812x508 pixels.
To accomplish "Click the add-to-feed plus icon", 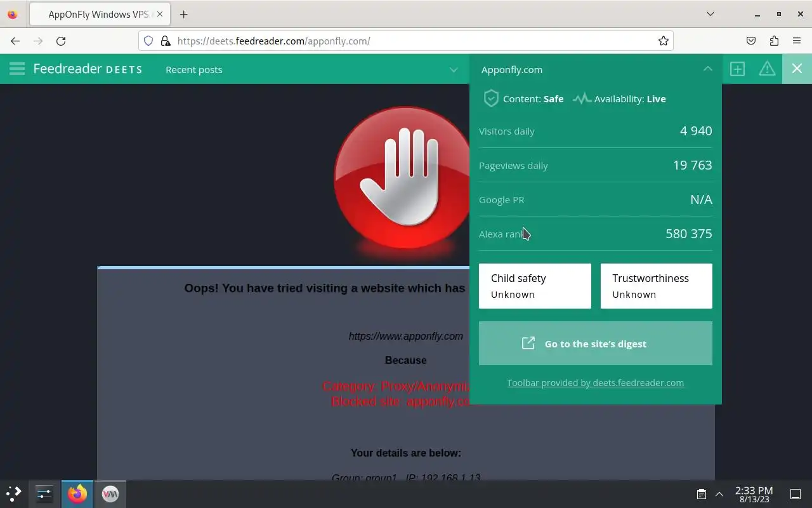I will [737, 69].
